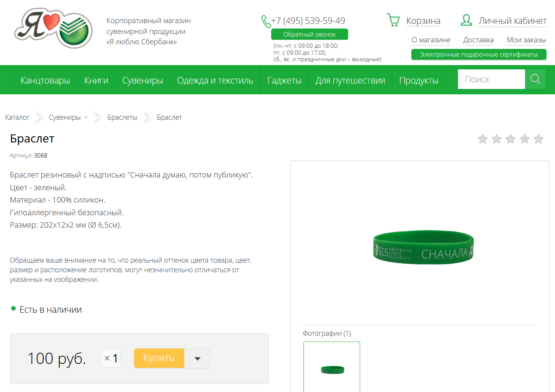The height and width of the screenshot is (392, 555).
Task: Rate the product with the third star
Action: (x=511, y=139)
